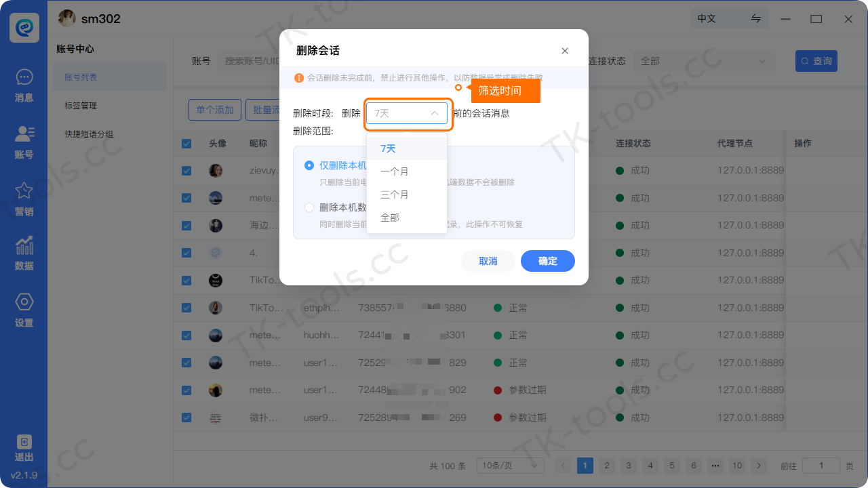Click the 确定 confirm button

(548, 261)
